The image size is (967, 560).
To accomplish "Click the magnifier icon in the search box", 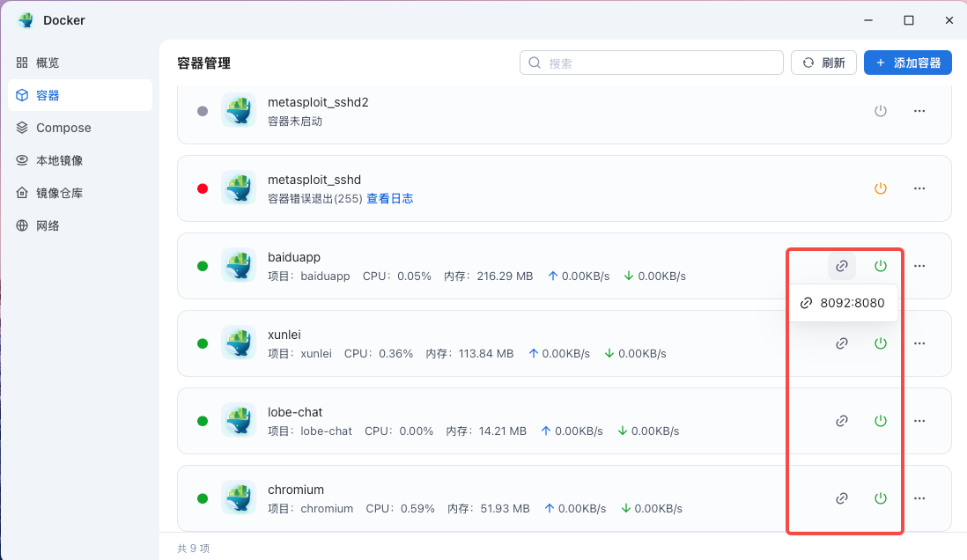I will coord(535,63).
